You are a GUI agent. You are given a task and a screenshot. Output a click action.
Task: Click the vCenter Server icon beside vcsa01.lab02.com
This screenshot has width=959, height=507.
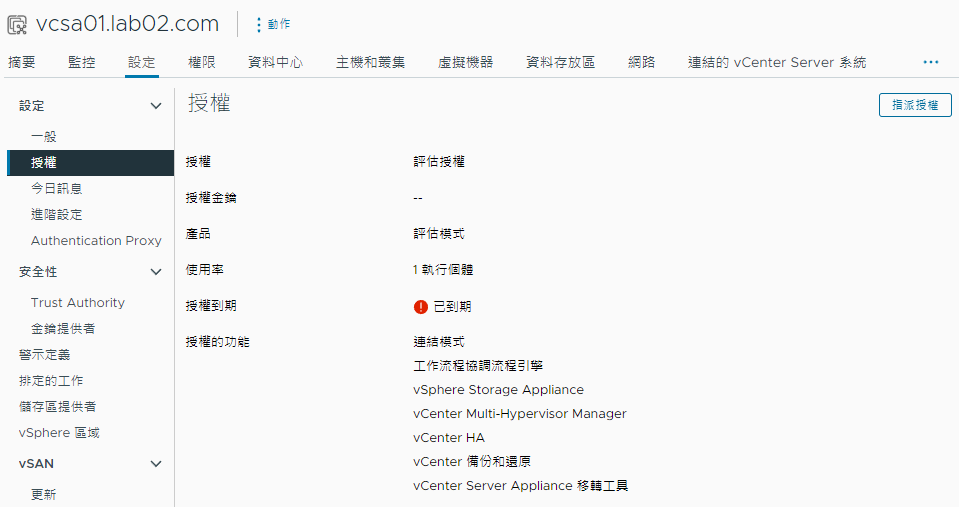pos(17,25)
